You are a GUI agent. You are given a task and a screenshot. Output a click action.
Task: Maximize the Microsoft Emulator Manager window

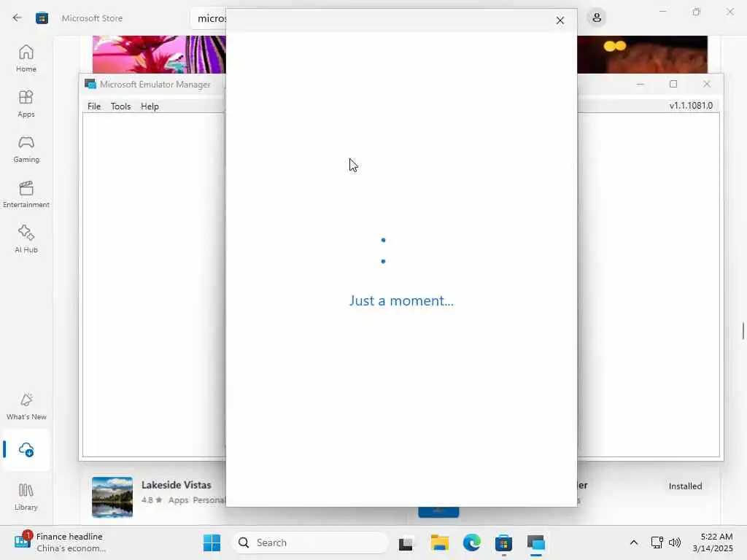673,85
